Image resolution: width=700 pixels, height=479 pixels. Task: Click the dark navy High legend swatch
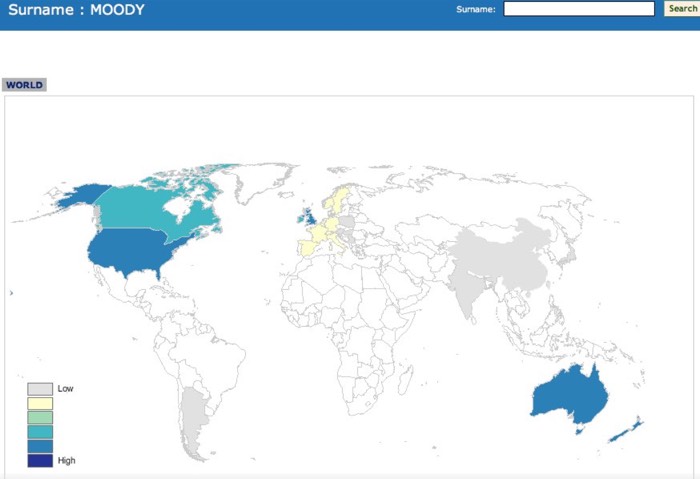(x=40, y=460)
